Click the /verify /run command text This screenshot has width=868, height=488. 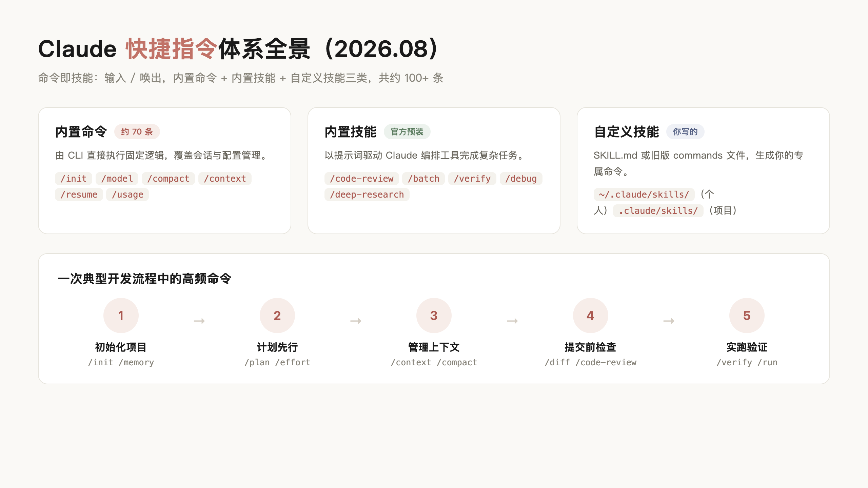click(747, 363)
